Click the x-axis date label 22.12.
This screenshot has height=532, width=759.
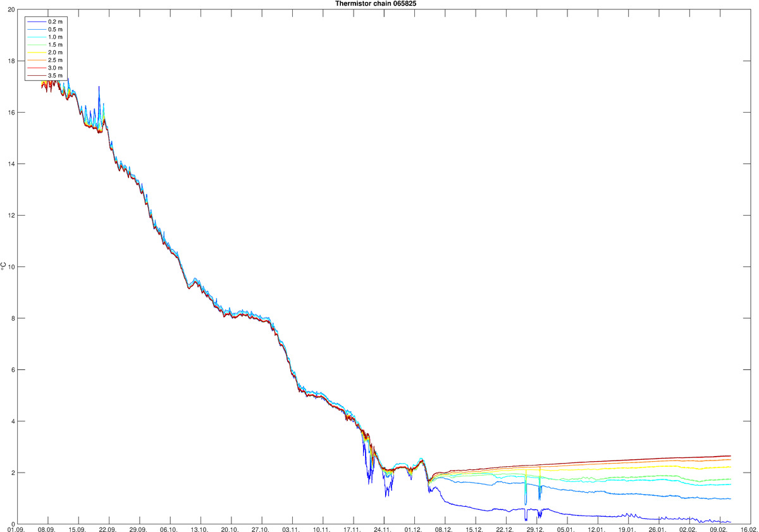click(505, 529)
